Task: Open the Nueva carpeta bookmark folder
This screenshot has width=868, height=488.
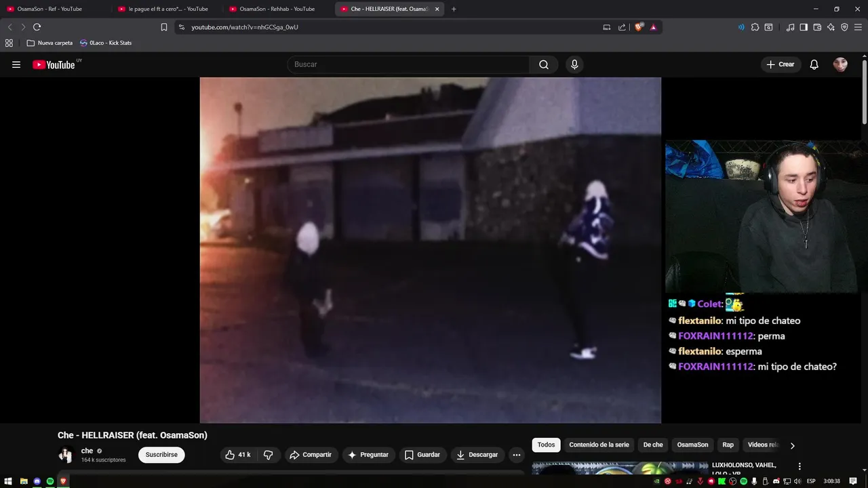Action: pyautogui.click(x=50, y=43)
